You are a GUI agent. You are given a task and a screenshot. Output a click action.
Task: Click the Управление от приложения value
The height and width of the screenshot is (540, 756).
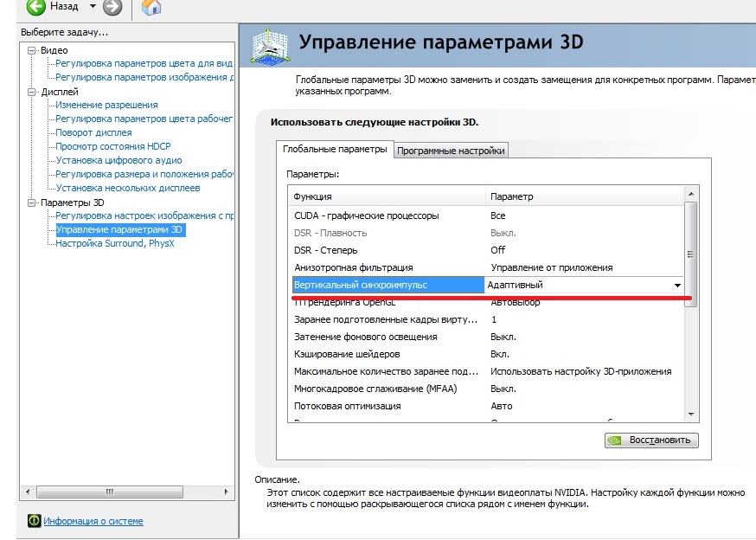[552, 267]
